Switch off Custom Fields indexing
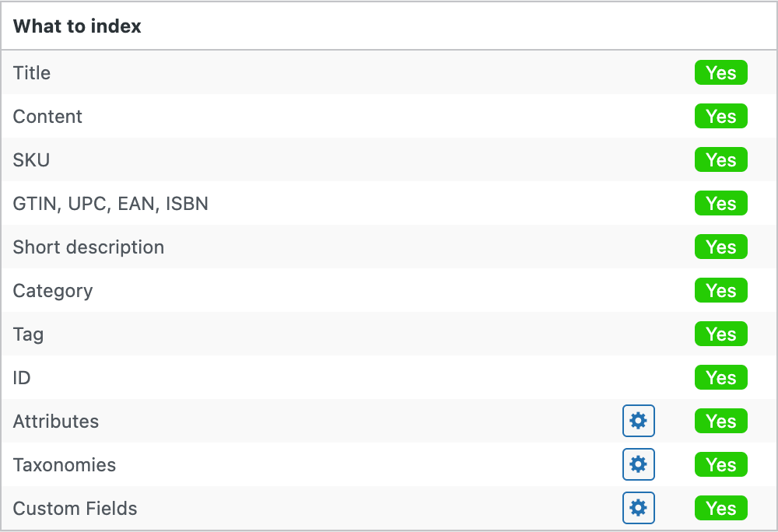The image size is (778, 532). point(720,509)
